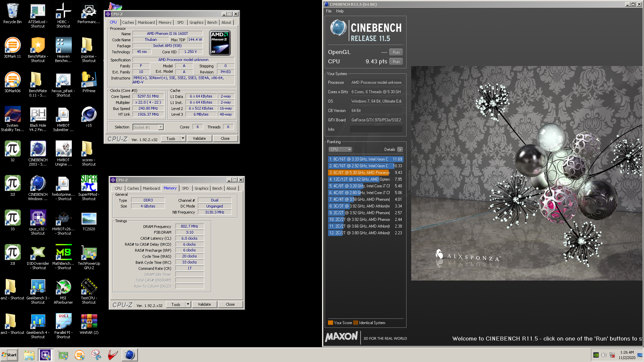The height and width of the screenshot is (362, 644).
Task: Click the Core Speed 5297.51 MHz value
Action: click(148, 96)
